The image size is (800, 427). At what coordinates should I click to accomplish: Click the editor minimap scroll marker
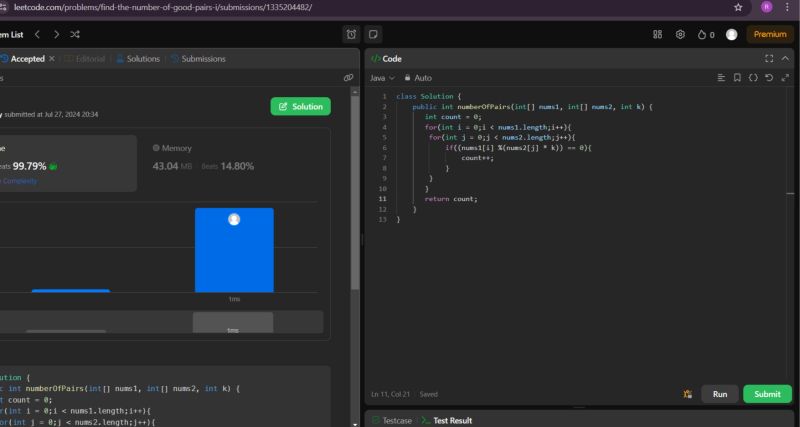pyautogui.click(x=790, y=193)
